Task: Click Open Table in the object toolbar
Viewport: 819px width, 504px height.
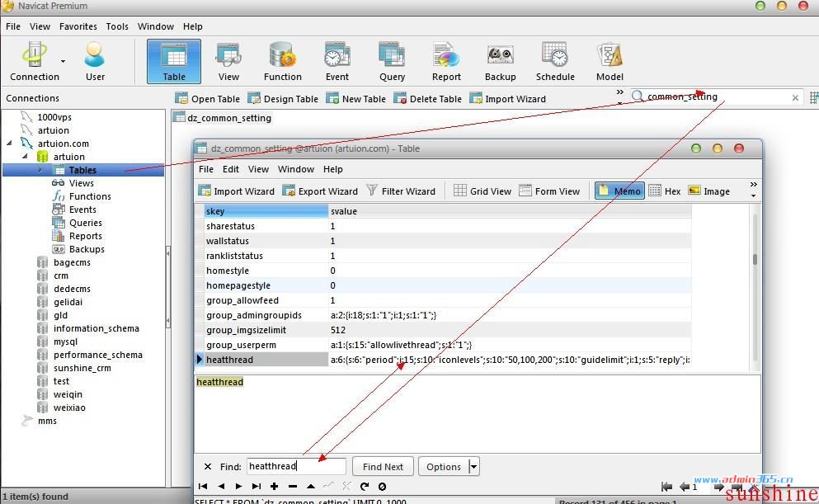Action: pos(207,99)
